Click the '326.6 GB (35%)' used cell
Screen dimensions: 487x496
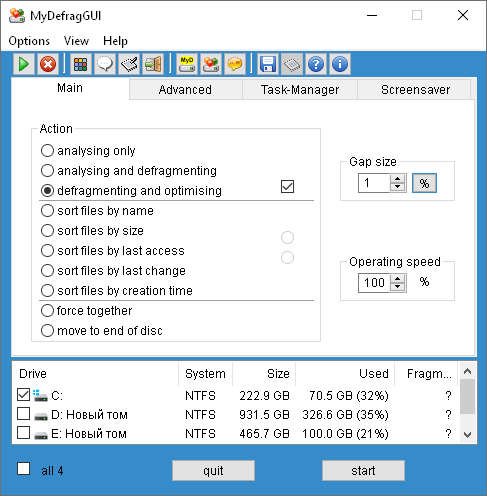coord(345,415)
